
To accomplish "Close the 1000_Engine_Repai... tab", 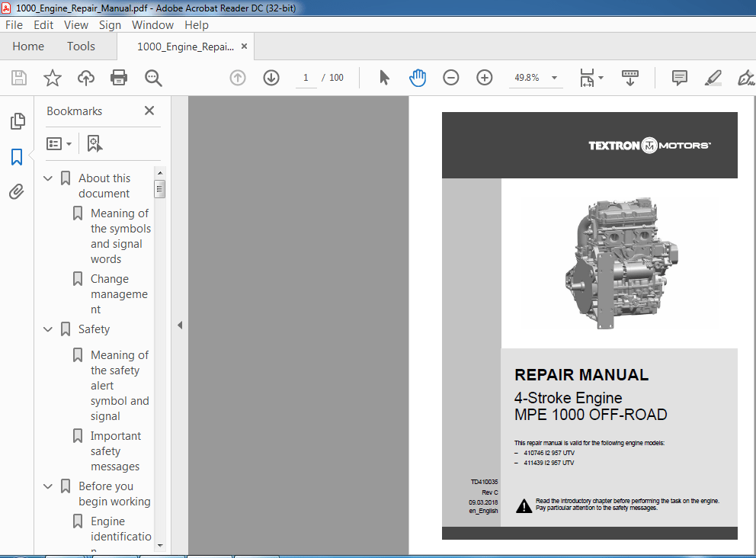I will [244, 46].
